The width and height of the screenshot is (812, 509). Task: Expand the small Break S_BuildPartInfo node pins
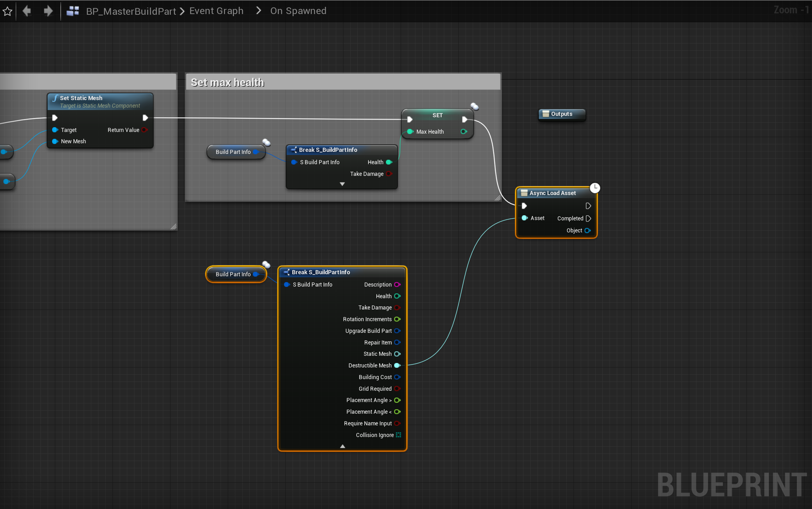[x=342, y=184]
